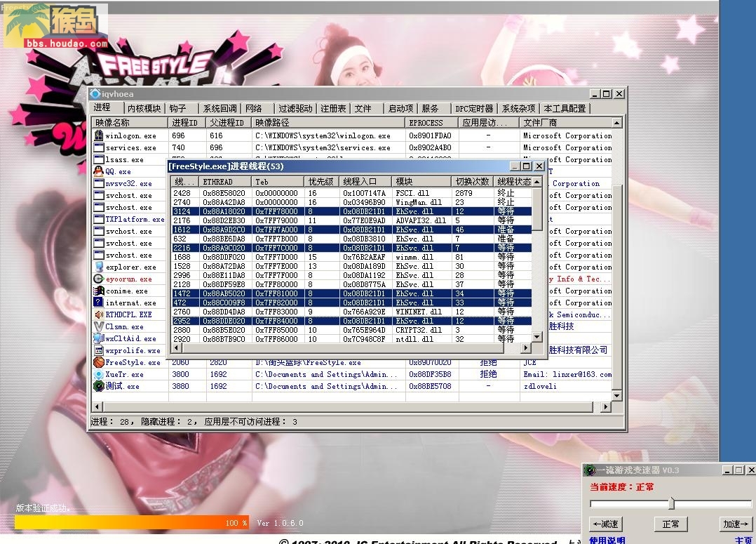This screenshot has height=544, width=756.
Task: Sort by 文件厂商 column header
Action: pyautogui.click(x=565, y=123)
